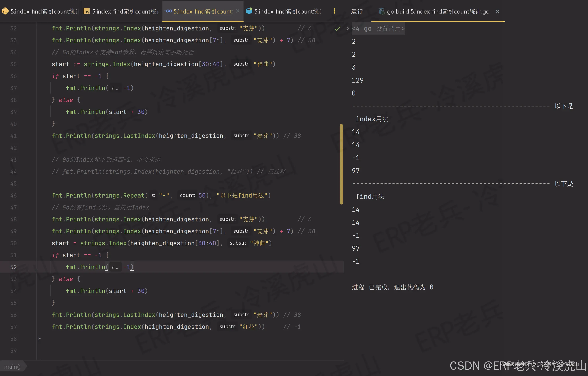Viewport: 588px width, 376px height.
Task: Click the '进程 已完成' exit message in console
Action: coord(392,287)
